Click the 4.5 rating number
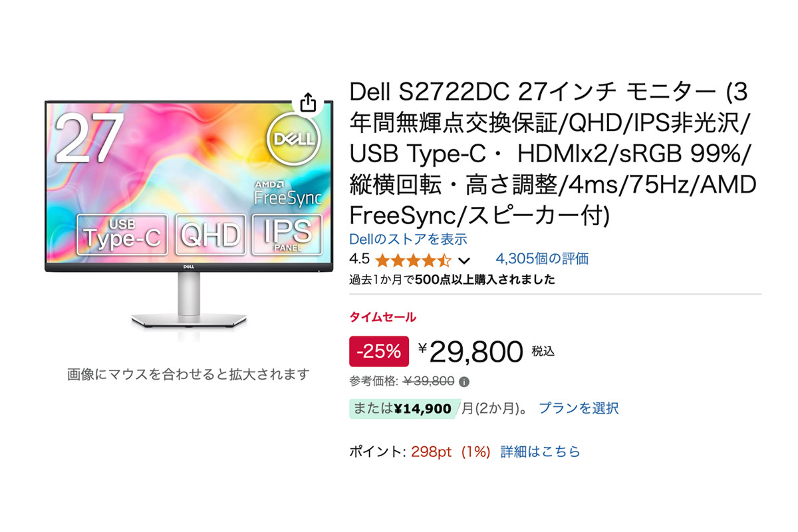The image size is (798, 532). click(359, 259)
